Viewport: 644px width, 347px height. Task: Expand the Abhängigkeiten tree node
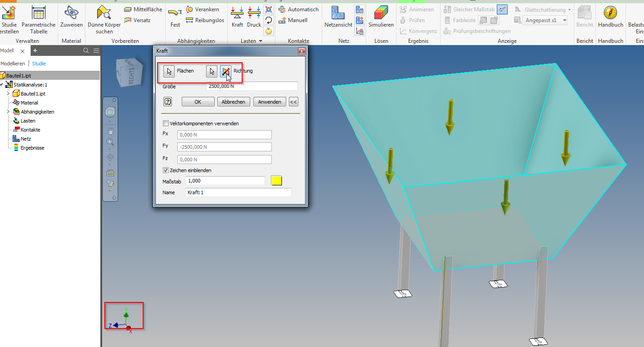tap(8, 111)
